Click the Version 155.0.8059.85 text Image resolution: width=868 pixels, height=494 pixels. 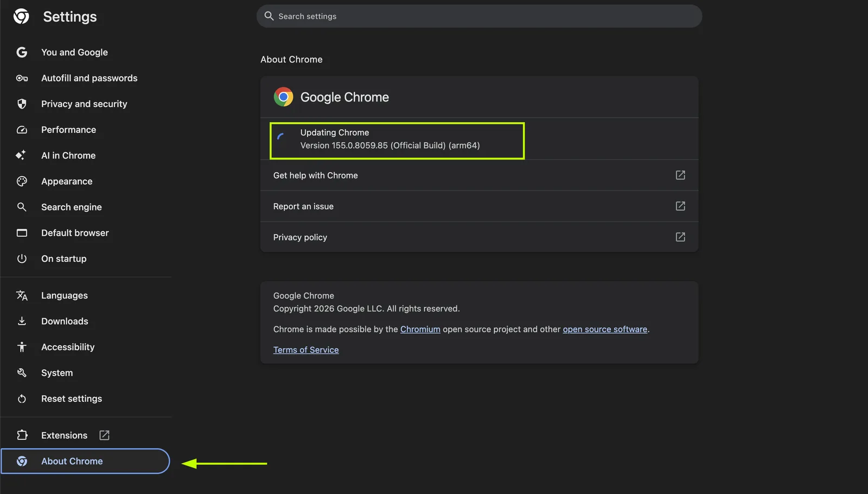click(390, 145)
